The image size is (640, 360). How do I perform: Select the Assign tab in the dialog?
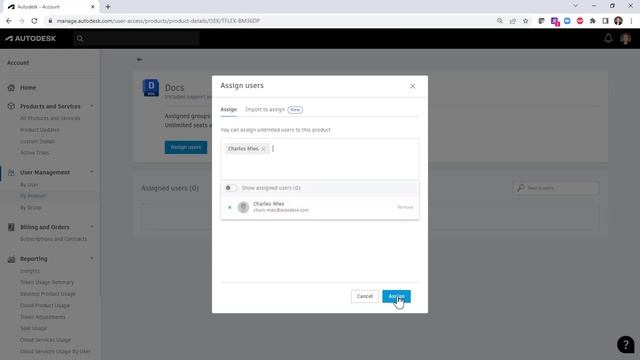(229, 109)
